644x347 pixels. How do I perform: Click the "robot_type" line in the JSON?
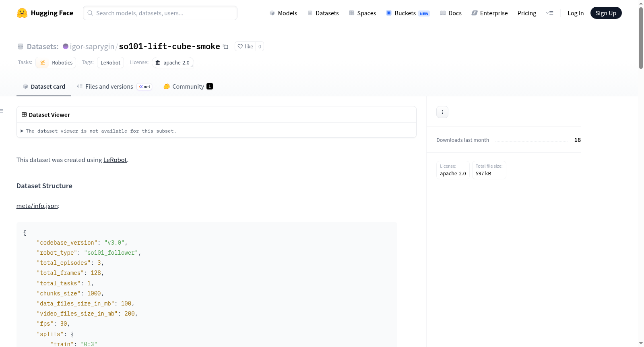tap(89, 253)
